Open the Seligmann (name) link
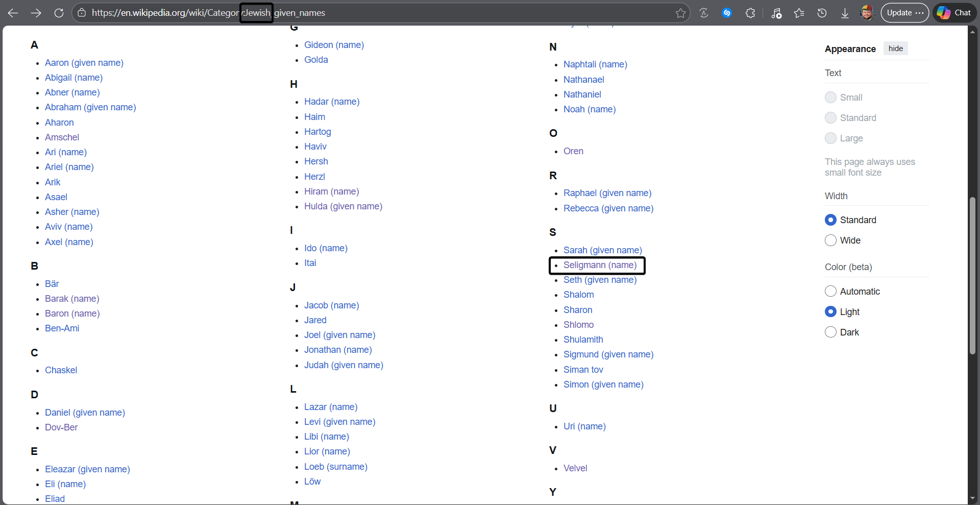 point(600,265)
